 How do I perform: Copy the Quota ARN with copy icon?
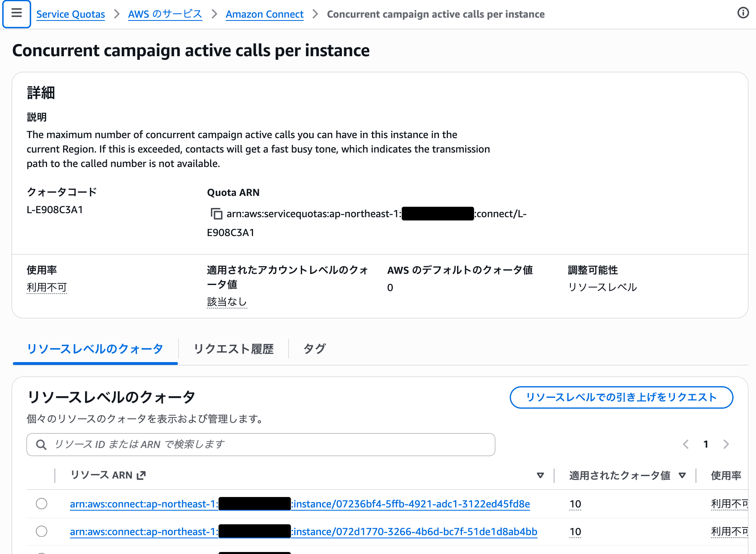[x=217, y=214]
